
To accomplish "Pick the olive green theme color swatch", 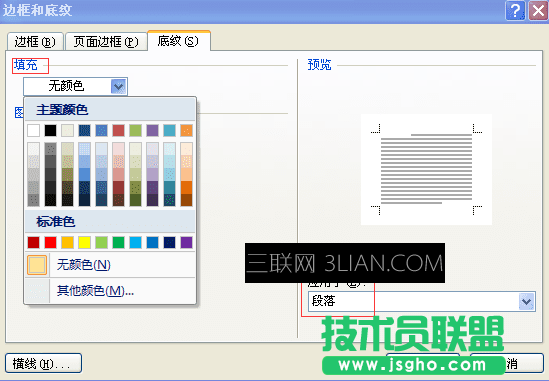I will coord(135,131).
